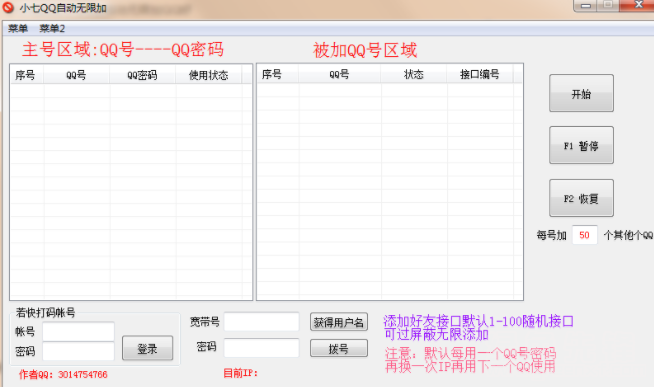Click the 获得用户名 button
654x387 pixels.
click(x=339, y=322)
